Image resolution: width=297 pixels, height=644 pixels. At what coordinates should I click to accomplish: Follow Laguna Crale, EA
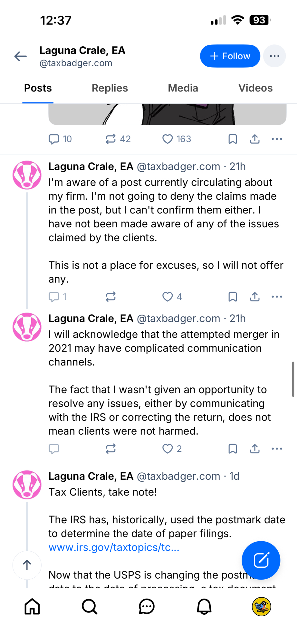point(230,56)
